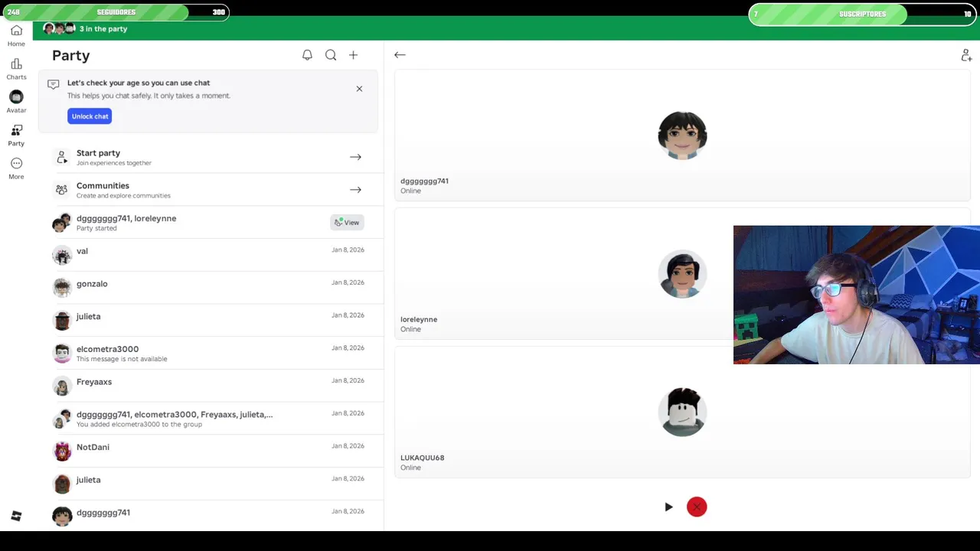
Task: Click the red leave party button
Action: pos(697,507)
